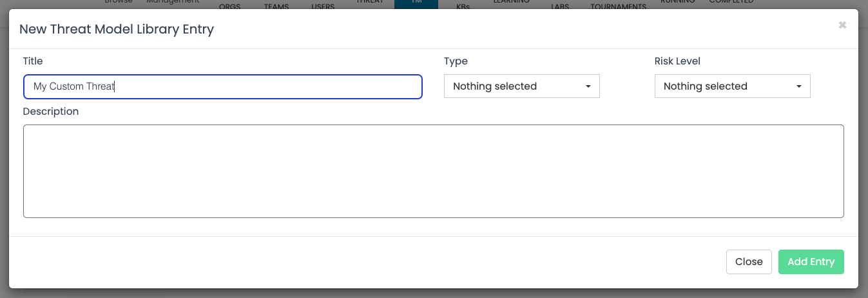
Task: Click the Close button in the footer
Action: (749, 262)
